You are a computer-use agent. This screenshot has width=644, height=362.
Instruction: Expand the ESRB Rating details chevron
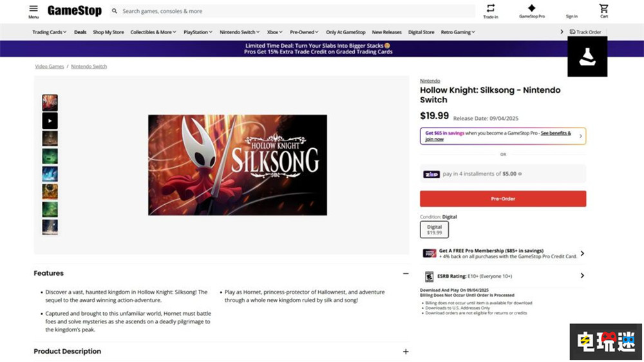click(x=582, y=276)
